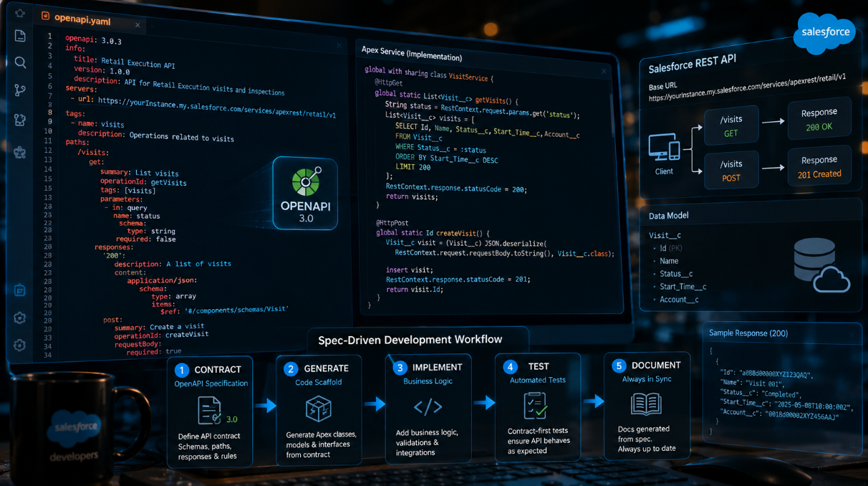Click the Response 200 OK box
This screenshot has width=868, height=486.
[819, 119]
